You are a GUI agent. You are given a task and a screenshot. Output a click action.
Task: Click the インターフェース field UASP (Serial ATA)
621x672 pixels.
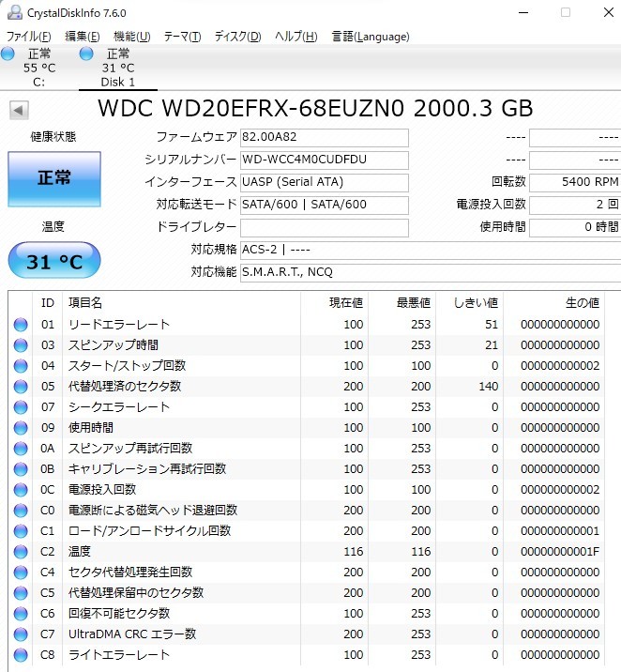[x=325, y=183]
